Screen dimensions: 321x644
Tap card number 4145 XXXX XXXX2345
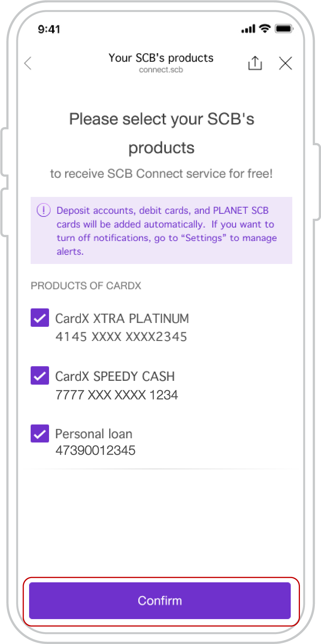coord(121,337)
